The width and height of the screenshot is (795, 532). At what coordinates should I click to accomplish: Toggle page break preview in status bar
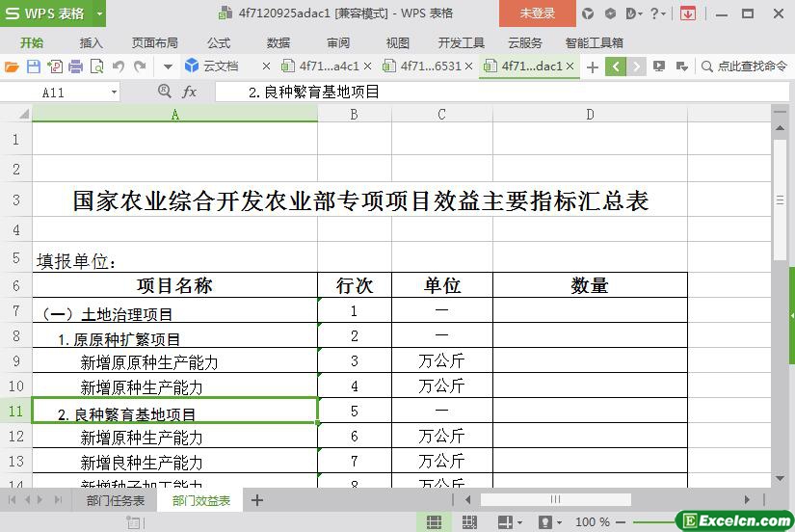470,521
